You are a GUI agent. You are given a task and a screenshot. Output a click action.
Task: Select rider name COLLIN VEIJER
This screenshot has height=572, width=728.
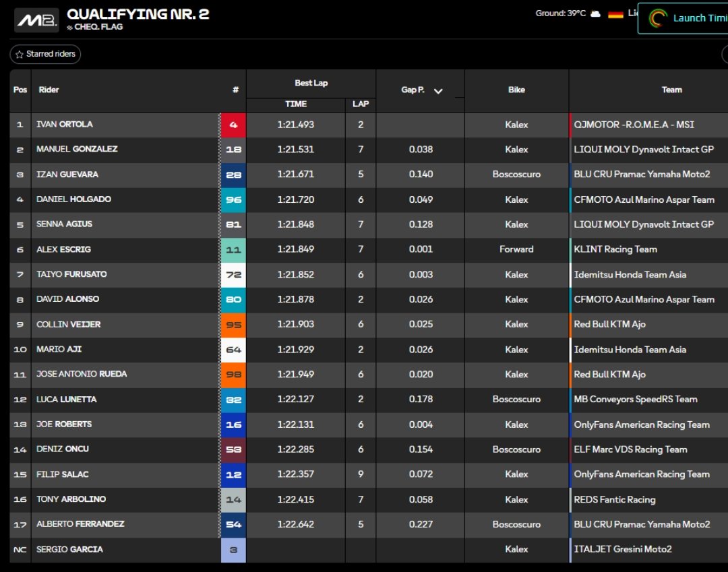tap(69, 324)
